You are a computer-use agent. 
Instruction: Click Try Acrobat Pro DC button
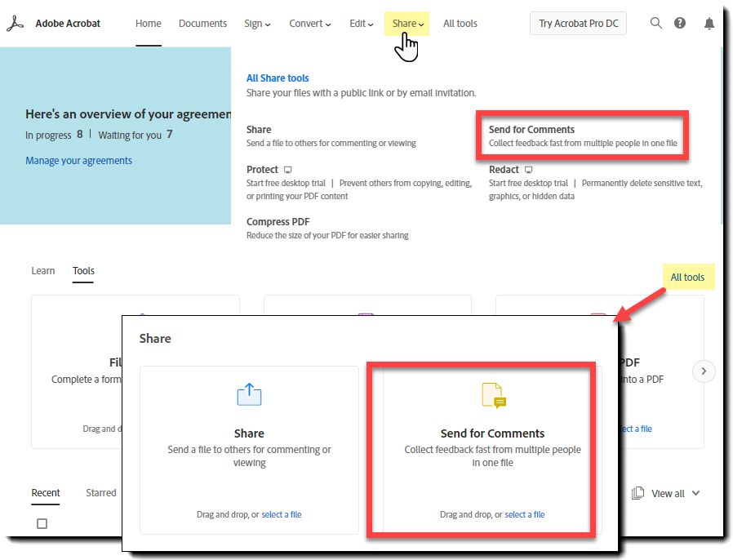578,24
